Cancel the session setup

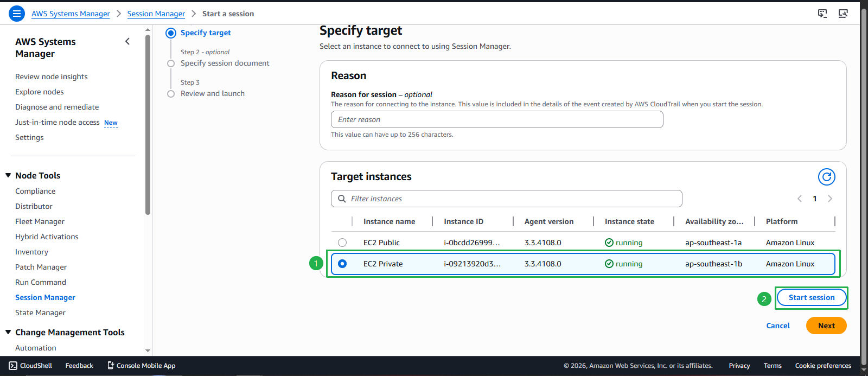[778, 326]
